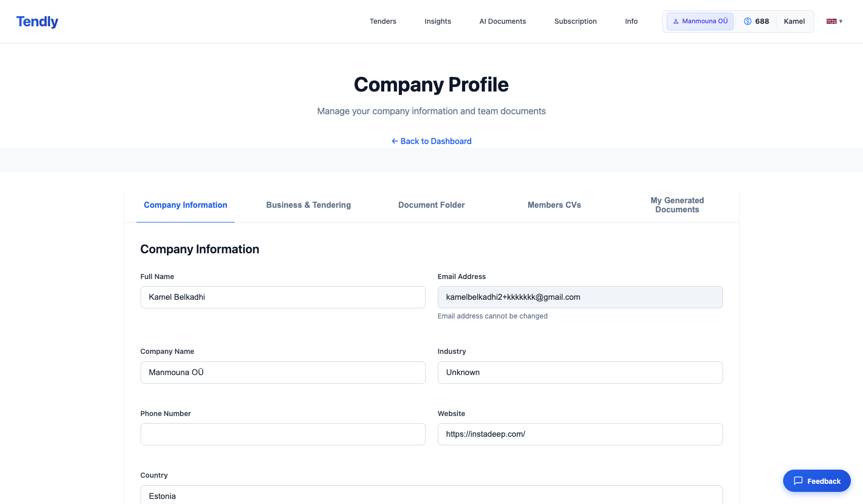Expand the Country field showing Estonia

(x=431, y=495)
